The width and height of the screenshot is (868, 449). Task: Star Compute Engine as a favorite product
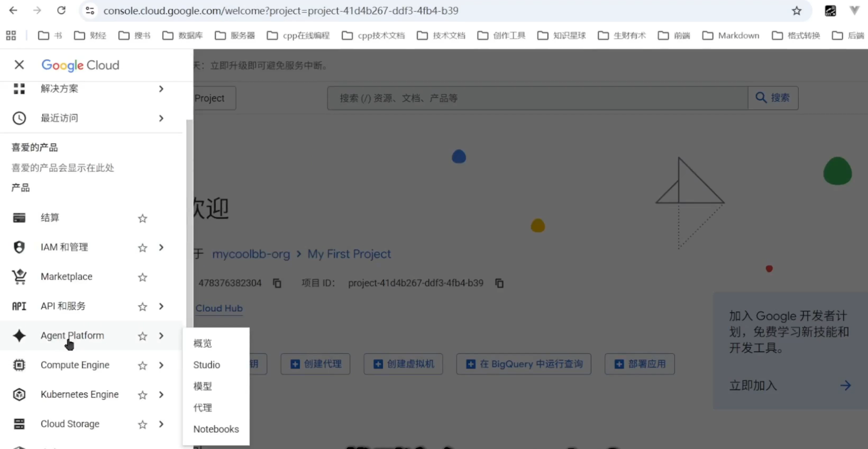142,365
